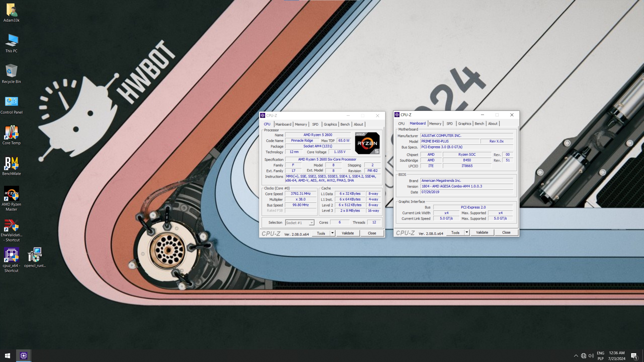
Task: Click the BIOS date 07/29/2019 field
Action: tap(467, 192)
